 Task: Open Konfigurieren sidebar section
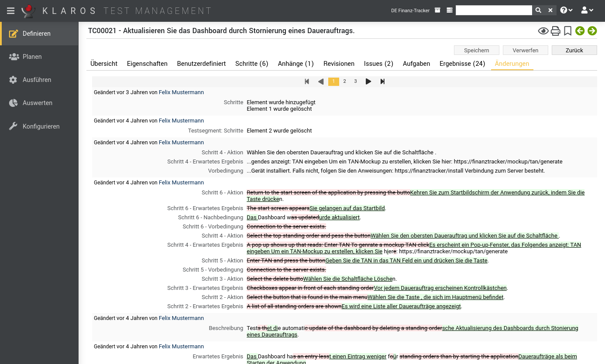(x=39, y=126)
